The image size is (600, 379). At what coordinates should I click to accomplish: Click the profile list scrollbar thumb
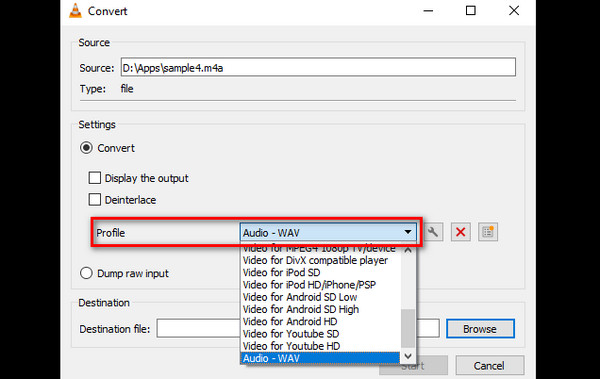point(408,328)
